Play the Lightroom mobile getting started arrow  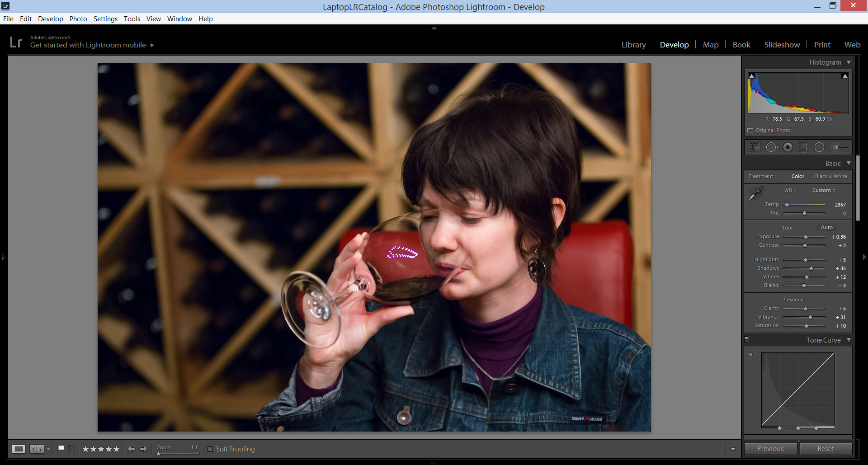[152, 45]
